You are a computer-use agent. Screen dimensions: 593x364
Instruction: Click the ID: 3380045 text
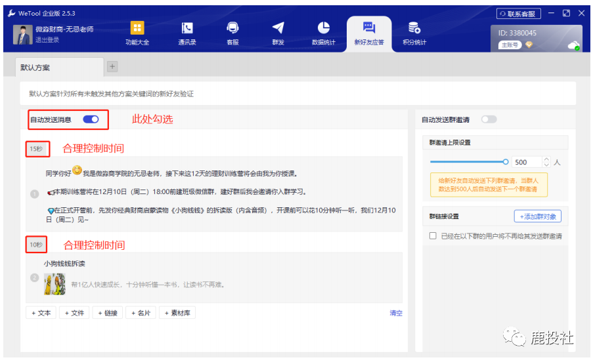pyautogui.click(x=517, y=33)
